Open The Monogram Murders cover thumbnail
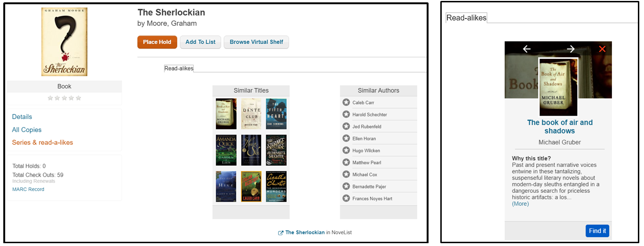Image resolution: width=644 pixels, height=246 pixels. point(276,187)
